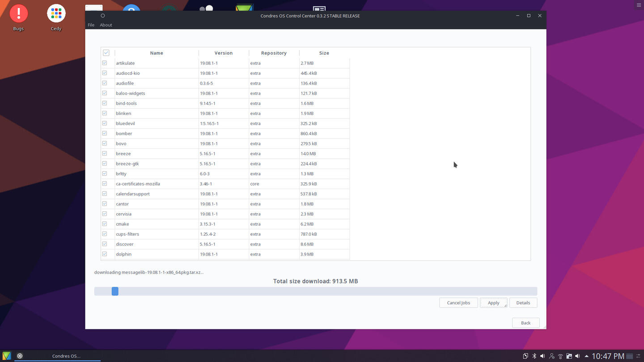Open the Cedy desktop icon

(x=56, y=17)
